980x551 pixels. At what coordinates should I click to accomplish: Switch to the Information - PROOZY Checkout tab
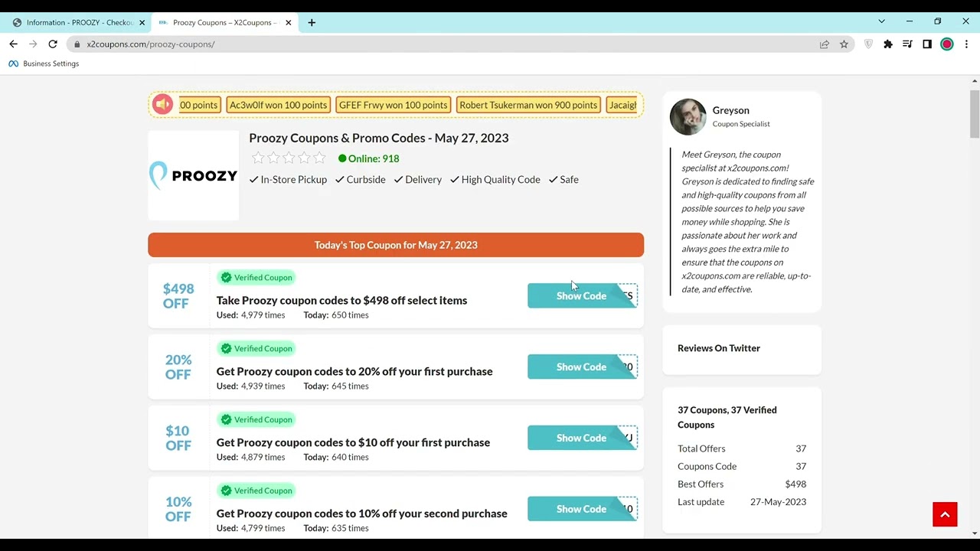[77, 22]
